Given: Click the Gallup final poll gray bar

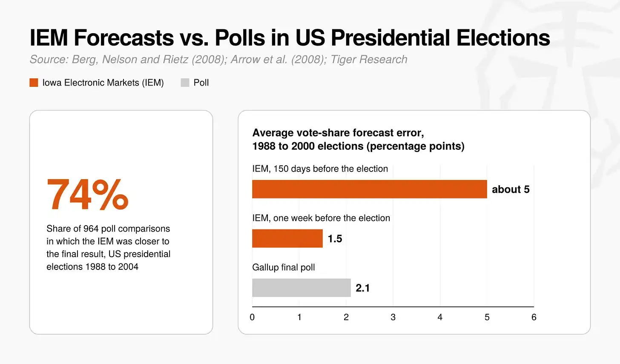Looking at the screenshot, I should [301, 288].
